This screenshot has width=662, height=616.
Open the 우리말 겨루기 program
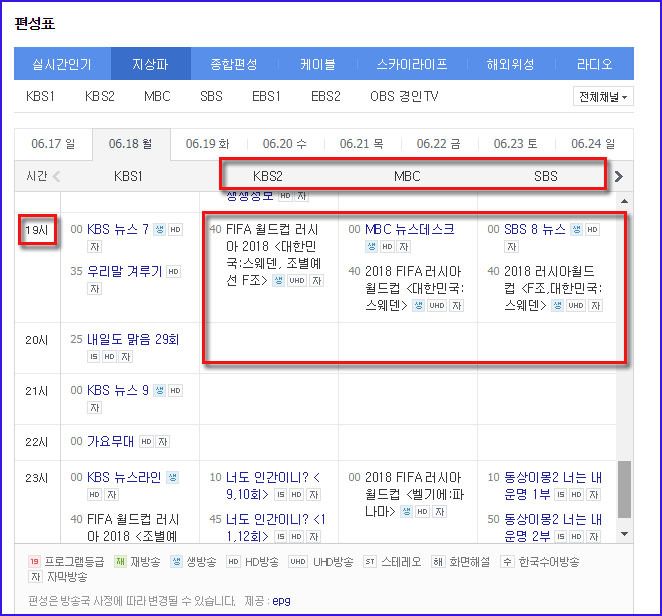pos(125,271)
